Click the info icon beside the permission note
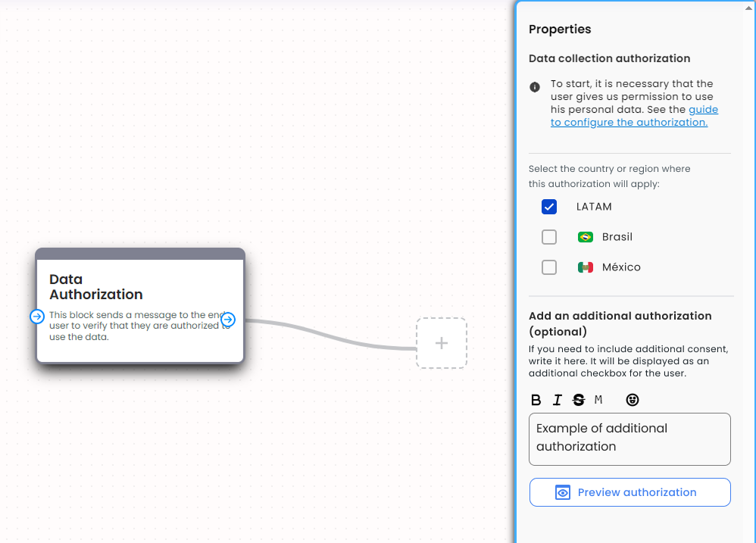The width and height of the screenshot is (756, 543). pos(534,87)
